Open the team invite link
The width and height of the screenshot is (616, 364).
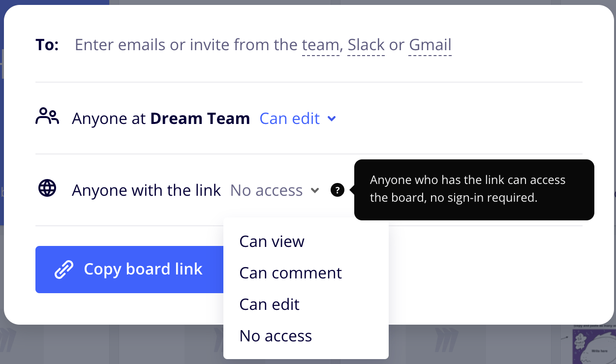tap(320, 44)
